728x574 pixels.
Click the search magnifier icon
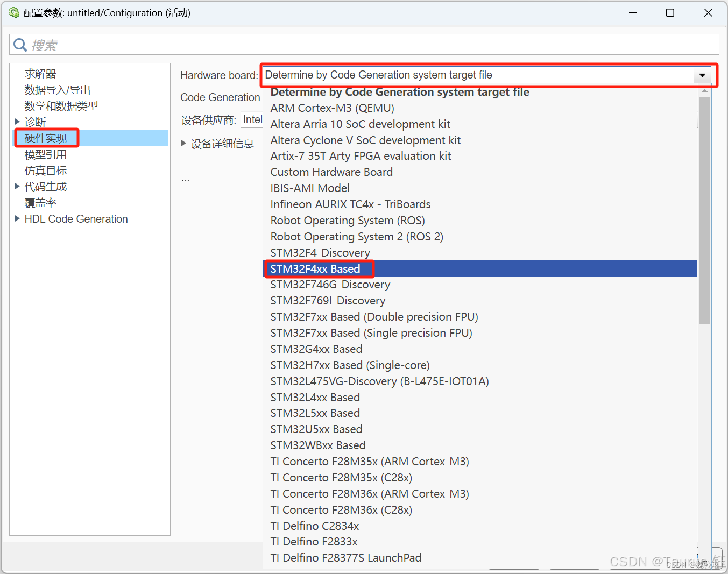(x=20, y=44)
